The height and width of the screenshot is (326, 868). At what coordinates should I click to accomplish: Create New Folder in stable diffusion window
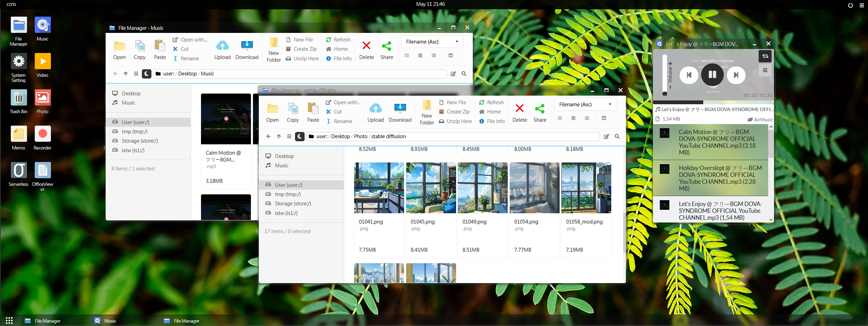[x=427, y=112]
